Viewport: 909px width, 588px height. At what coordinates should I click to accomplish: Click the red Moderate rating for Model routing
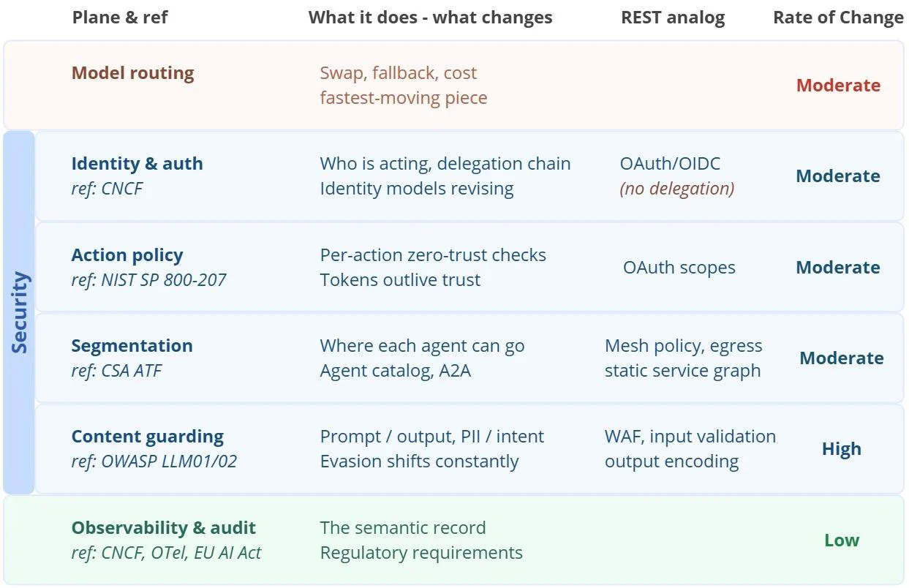838,86
